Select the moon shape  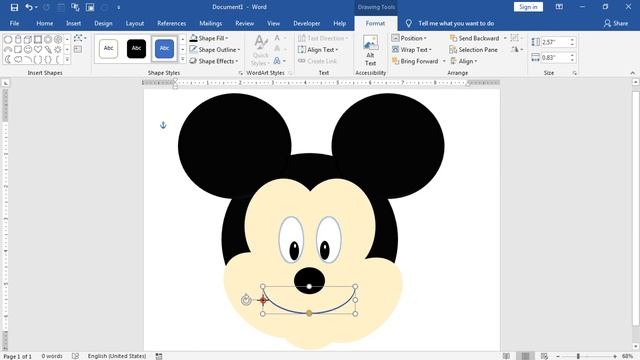[x=8, y=60]
